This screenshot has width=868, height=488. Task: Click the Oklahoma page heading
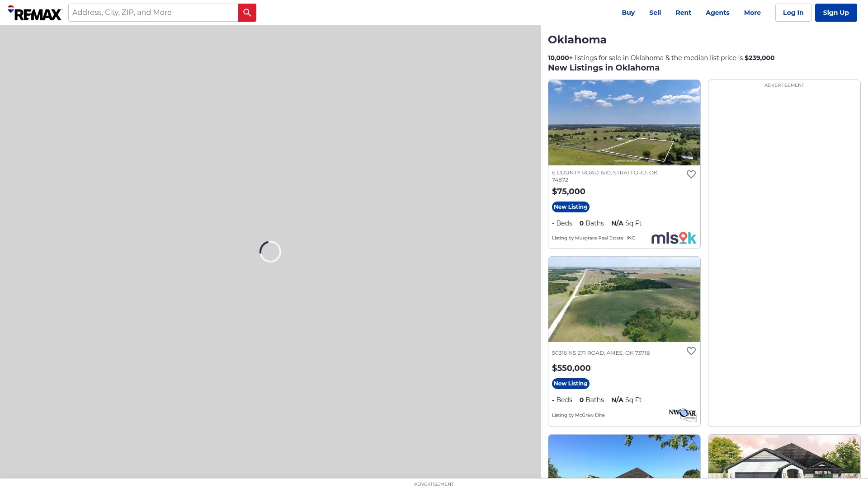tap(577, 40)
